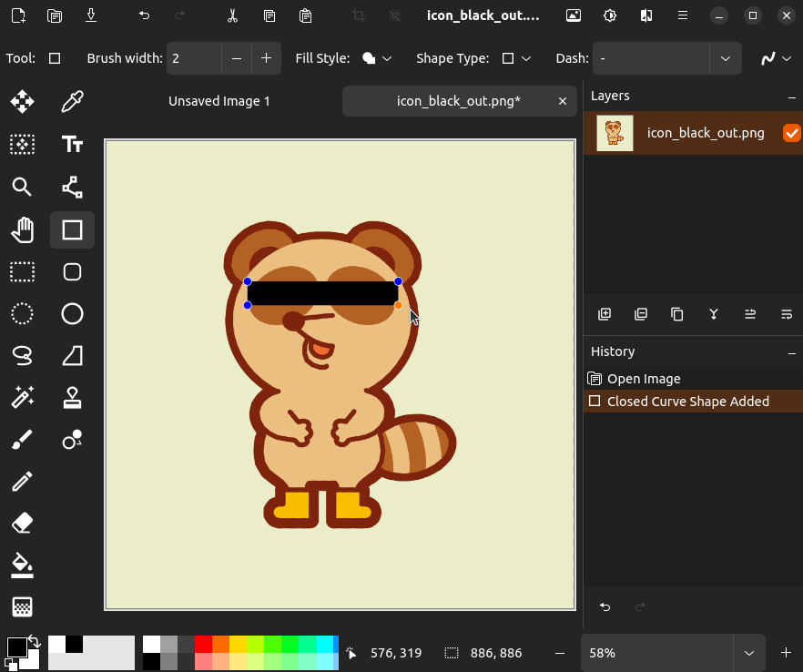Switch to the Unsaved Image 1 tab
Screen dimensions: 803x672
pos(219,101)
